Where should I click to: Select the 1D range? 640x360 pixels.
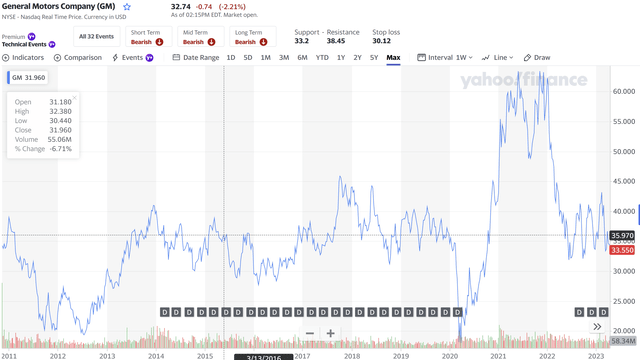coord(231,58)
